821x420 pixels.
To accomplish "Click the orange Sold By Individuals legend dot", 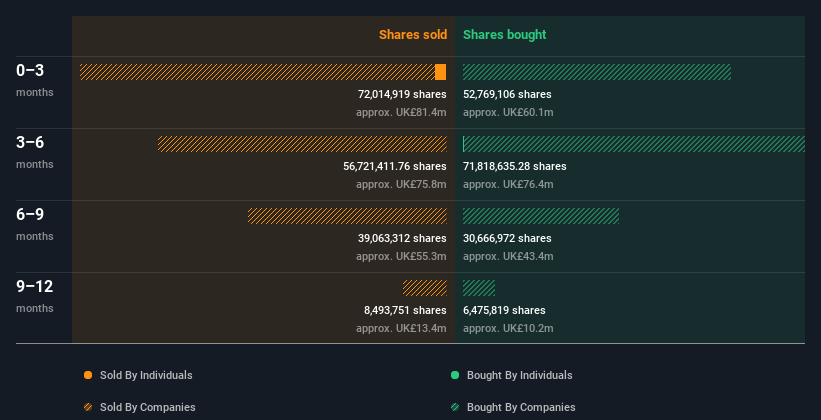I will (x=88, y=375).
